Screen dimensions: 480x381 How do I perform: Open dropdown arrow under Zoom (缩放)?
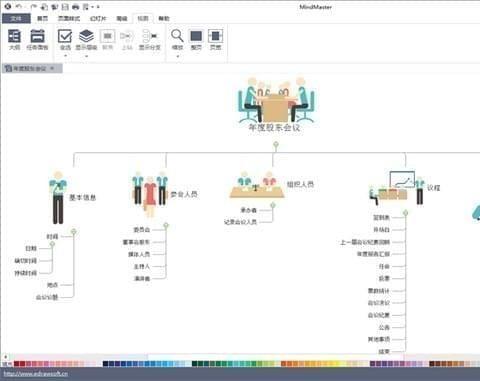tap(177, 56)
